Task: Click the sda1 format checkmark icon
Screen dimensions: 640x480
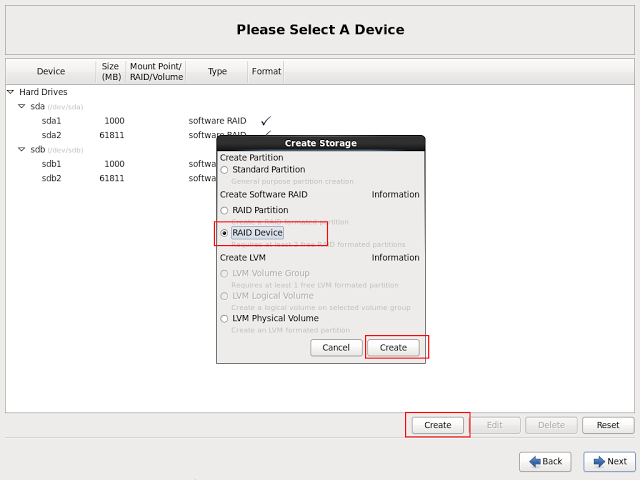Action: point(266,121)
